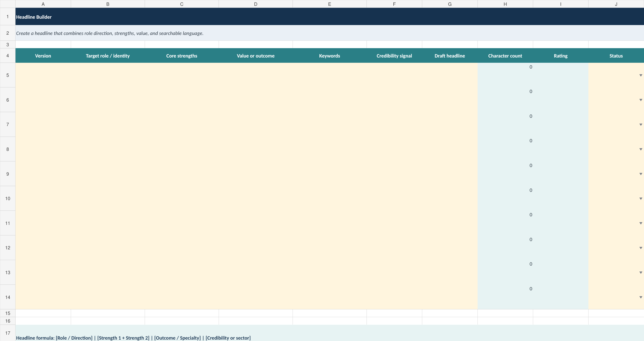Select column I header
The width and height of the screenshot is (644, 341).
tap(561, 4)
